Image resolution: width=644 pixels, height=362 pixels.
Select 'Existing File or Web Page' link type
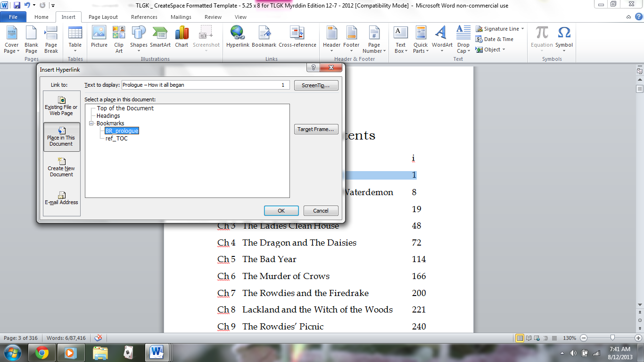(61, 106)
